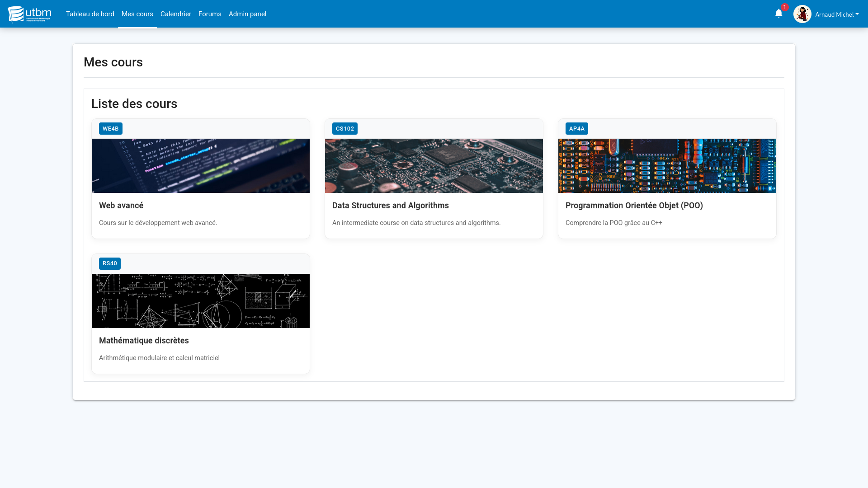The height and width of the screenshot is (488, 868).
Task: Click the AP4A course badge
Action: (576, 129)
